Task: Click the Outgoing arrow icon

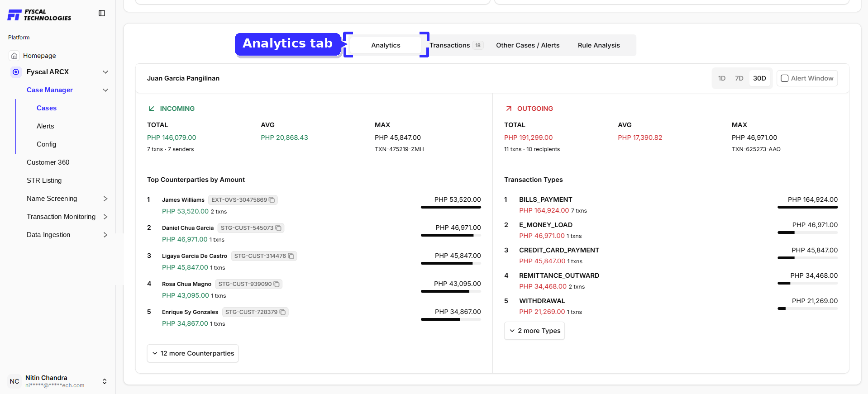Action: [509, 109]
